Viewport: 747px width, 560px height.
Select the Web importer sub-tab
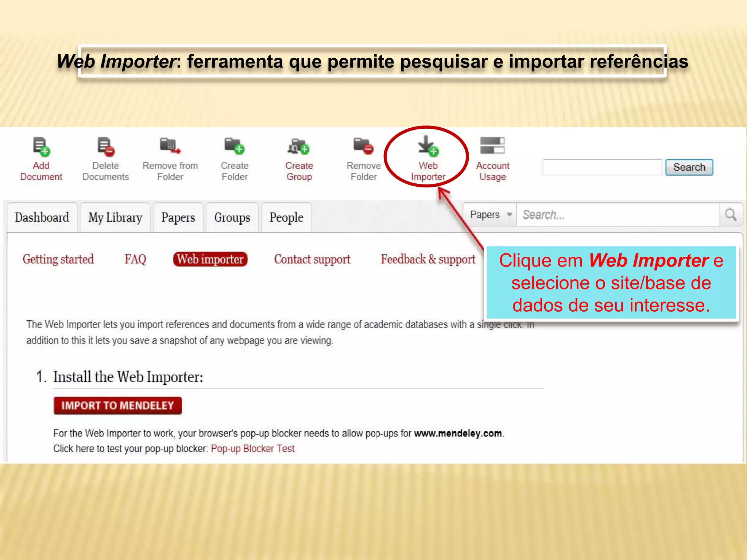click(210, 259)
